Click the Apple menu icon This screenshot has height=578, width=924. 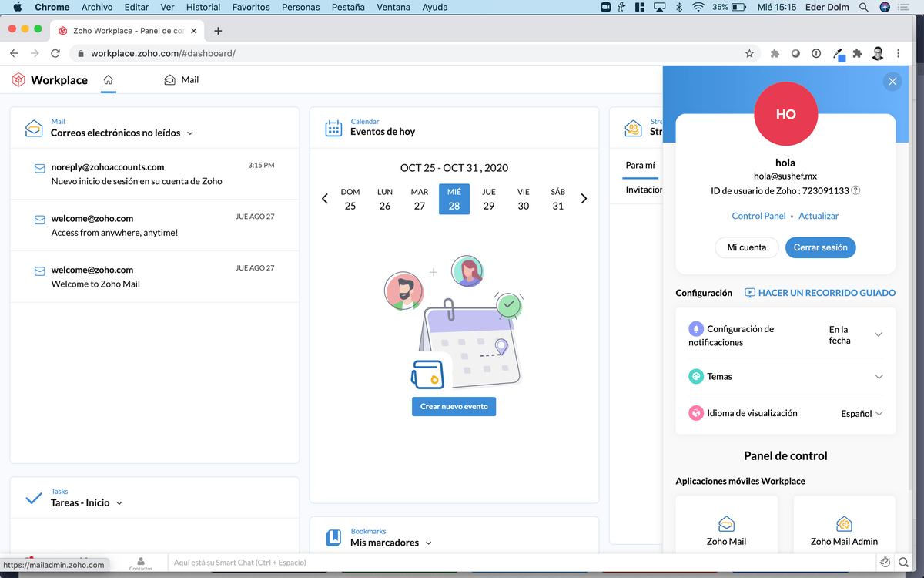pos(17,7)
